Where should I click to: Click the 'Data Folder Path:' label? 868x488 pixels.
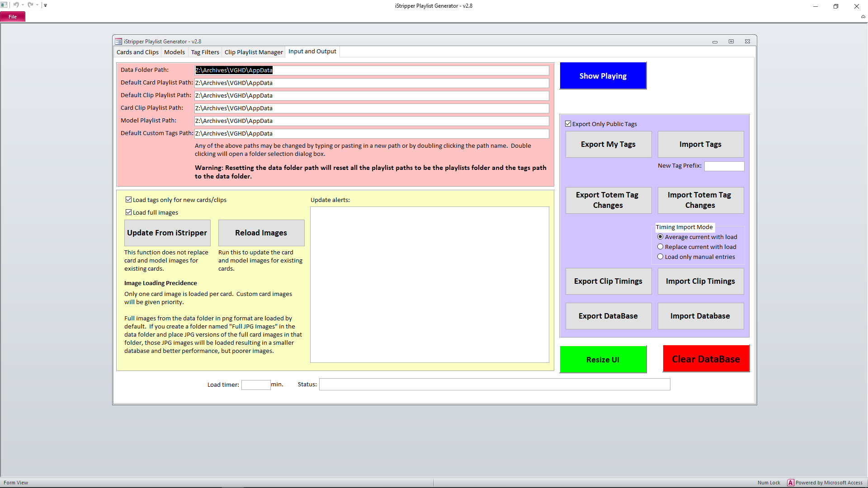145,70
